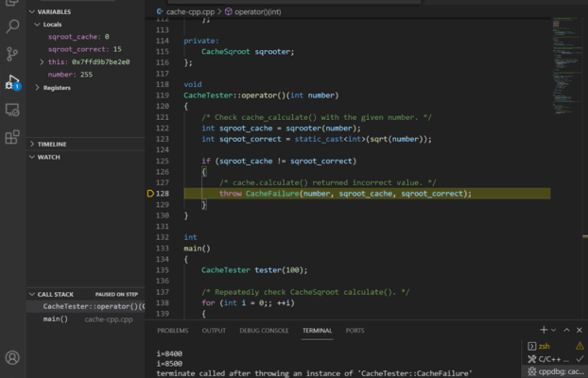The width and height of the screenshot is (588, 378).
Task: Click the terminal output line i=8500
Action: tap(169, 364)
